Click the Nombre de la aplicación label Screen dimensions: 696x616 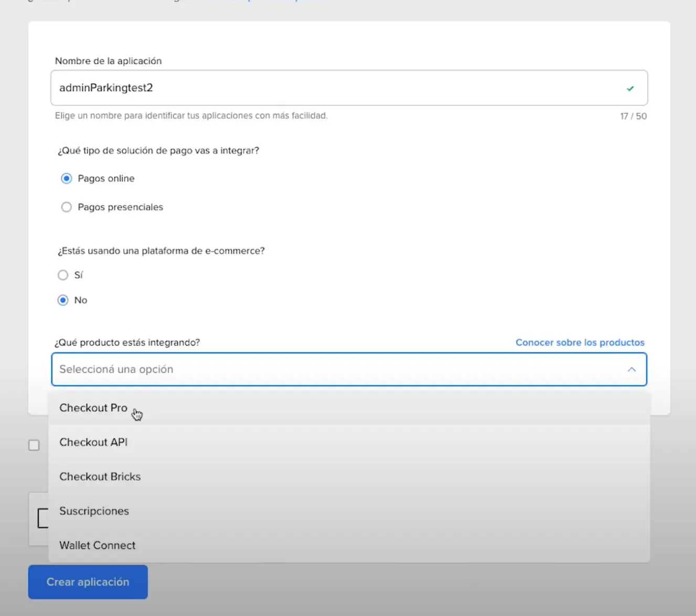click(108, 61)
